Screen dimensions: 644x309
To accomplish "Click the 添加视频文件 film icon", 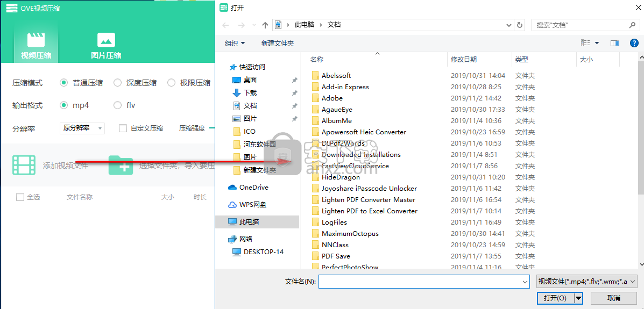I will coord(24,166).
